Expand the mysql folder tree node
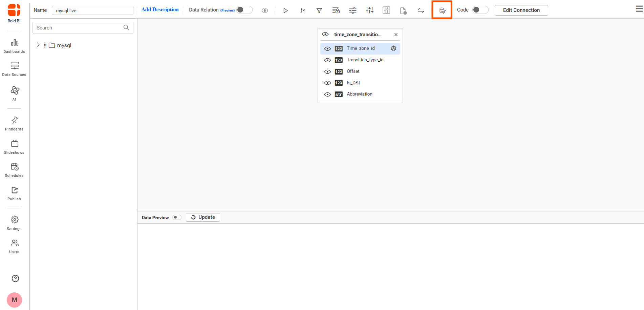Screen dimensions: 644x310 38,45
